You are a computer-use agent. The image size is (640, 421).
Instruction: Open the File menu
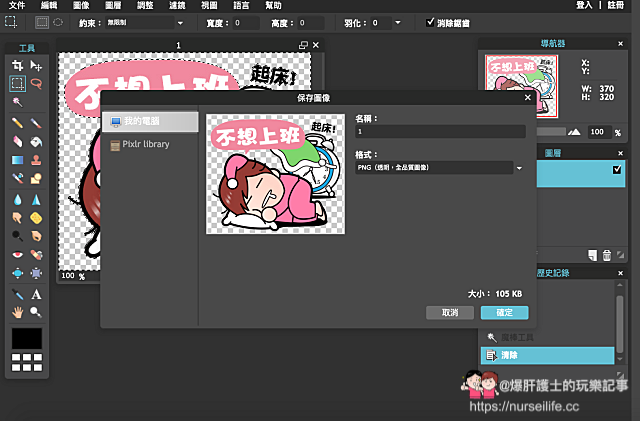pyautogui.click(x=17, y=5)
